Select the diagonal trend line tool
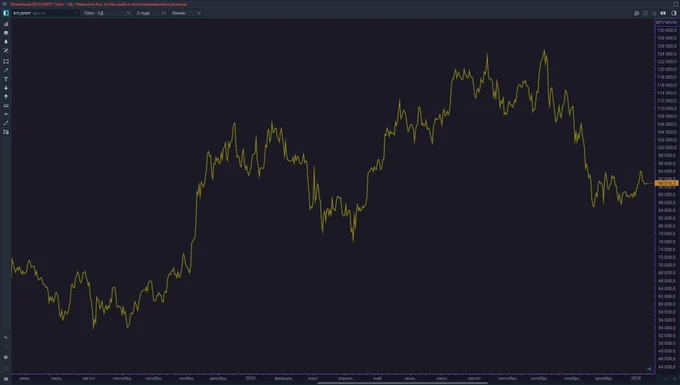 tap(6, 123)
